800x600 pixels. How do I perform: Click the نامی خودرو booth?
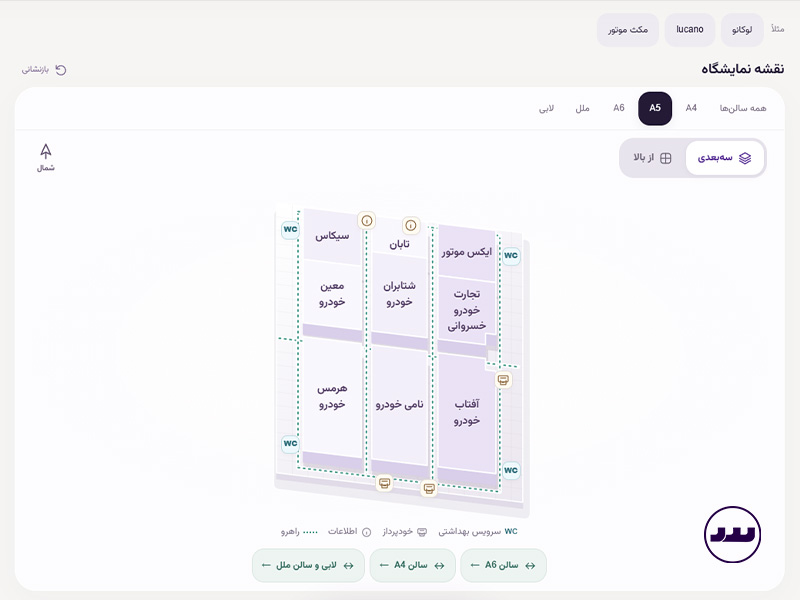(x=399, y=404)
